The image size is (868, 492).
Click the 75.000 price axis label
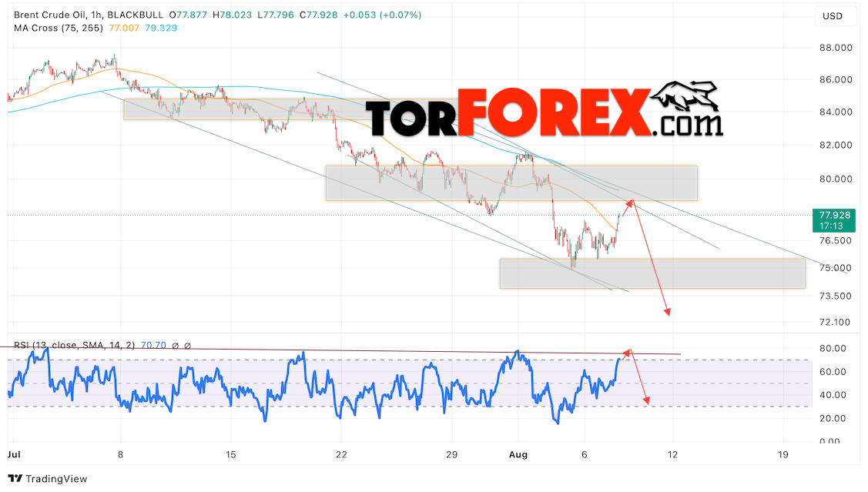pos(836,268)
